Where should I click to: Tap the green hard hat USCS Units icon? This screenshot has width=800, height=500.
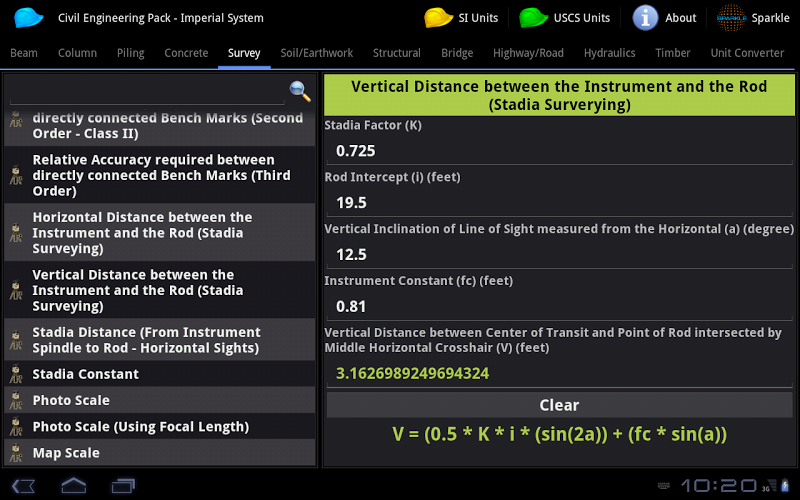click(534, 17)
